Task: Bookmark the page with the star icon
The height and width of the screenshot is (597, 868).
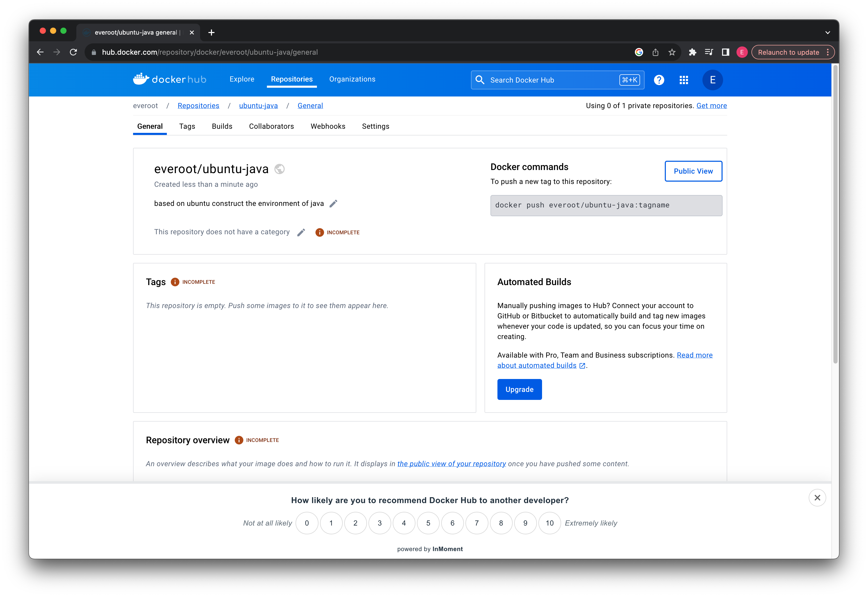Action: click(x=672, y=52)
